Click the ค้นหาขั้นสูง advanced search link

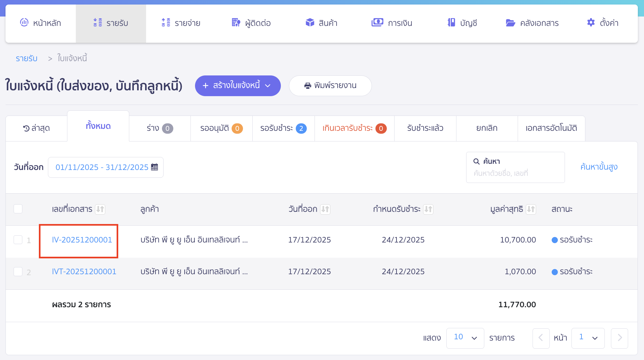coord(599,167)
